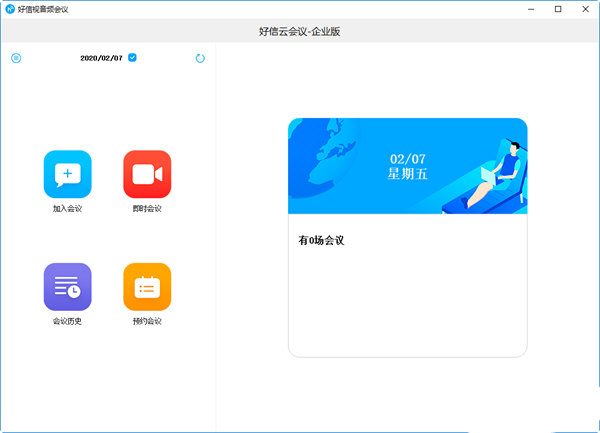Select the 即时会议 text label

147,208
